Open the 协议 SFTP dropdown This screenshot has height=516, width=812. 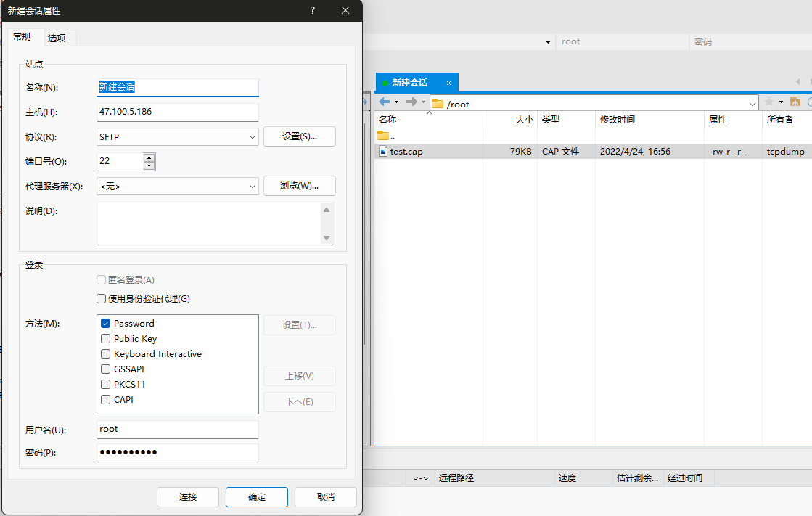click(252, 136)
